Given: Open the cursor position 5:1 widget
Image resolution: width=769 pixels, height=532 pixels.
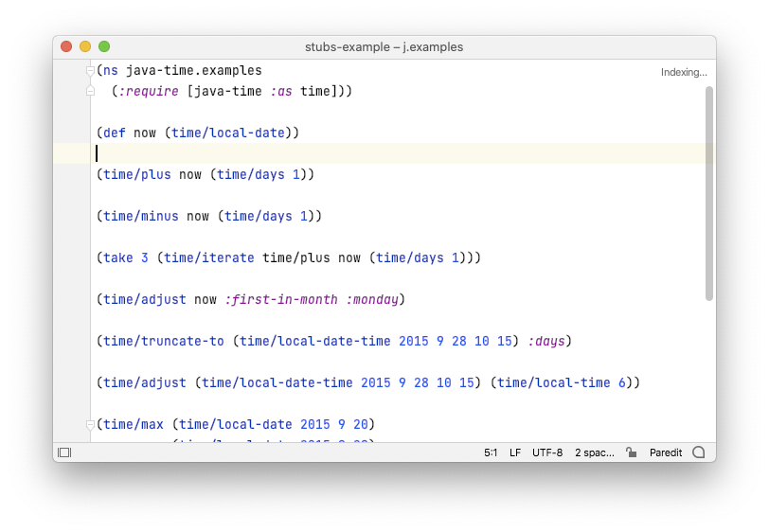Looking at the screenshot, I should click(491, 453).
